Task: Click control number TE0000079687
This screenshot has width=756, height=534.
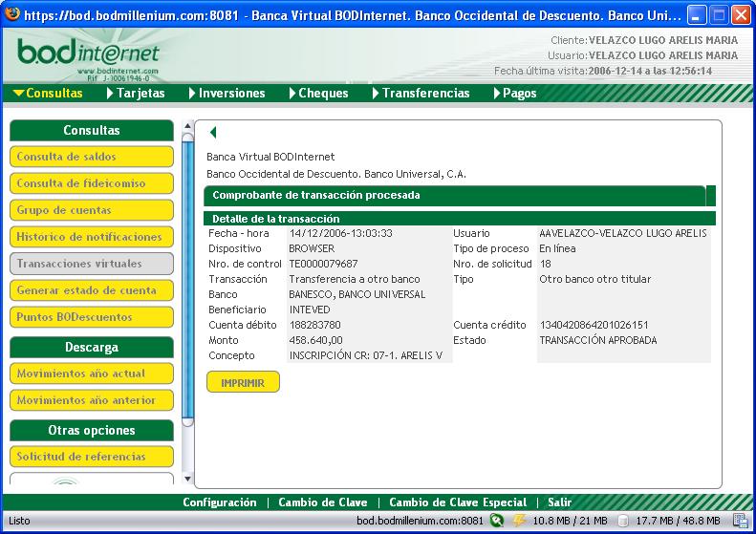Action: coord(323,264)
